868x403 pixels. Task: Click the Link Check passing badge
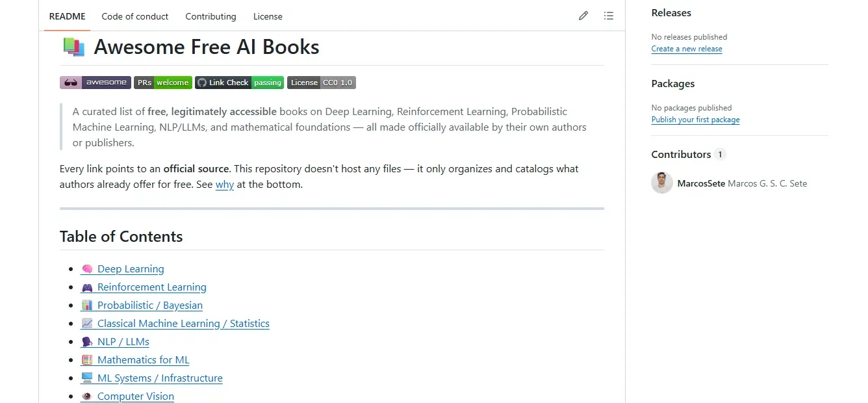(240, 83)
